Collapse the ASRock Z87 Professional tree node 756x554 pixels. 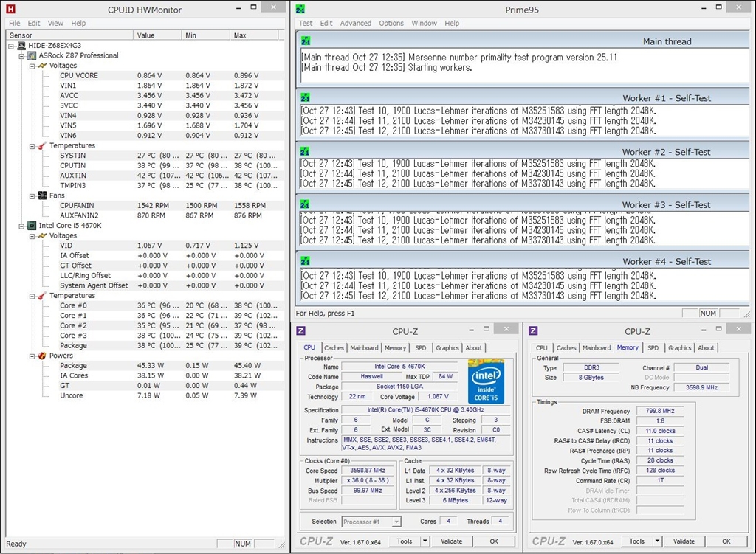pos(22,55)
